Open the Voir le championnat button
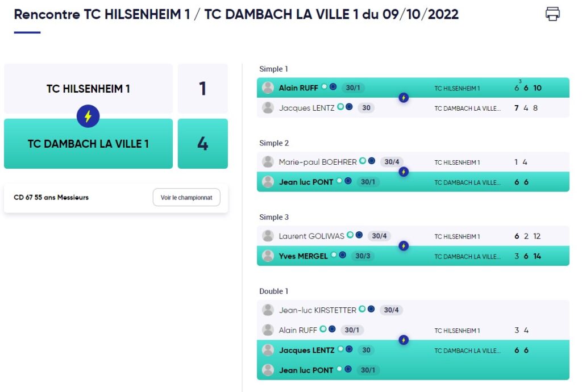This screenshot has width=582, height=392. point(186,197)
